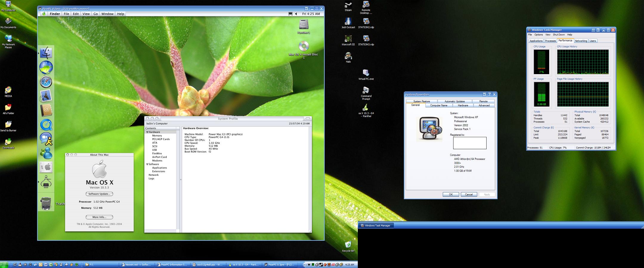Collapse the Software section in System Profile

coord(147,164)
